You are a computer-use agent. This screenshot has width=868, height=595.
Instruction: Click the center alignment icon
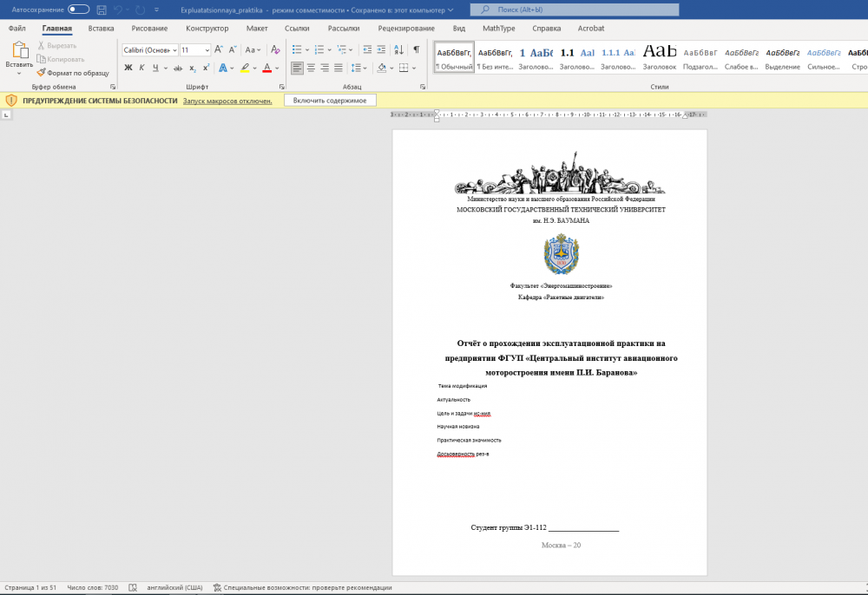pyautogui.click(x=311, y=68)
